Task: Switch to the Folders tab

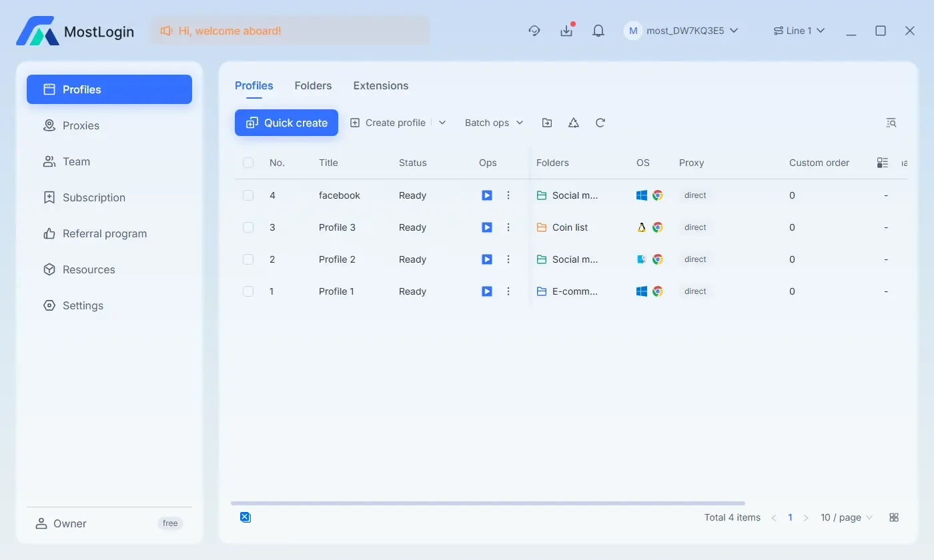Action: pos(313,85)
